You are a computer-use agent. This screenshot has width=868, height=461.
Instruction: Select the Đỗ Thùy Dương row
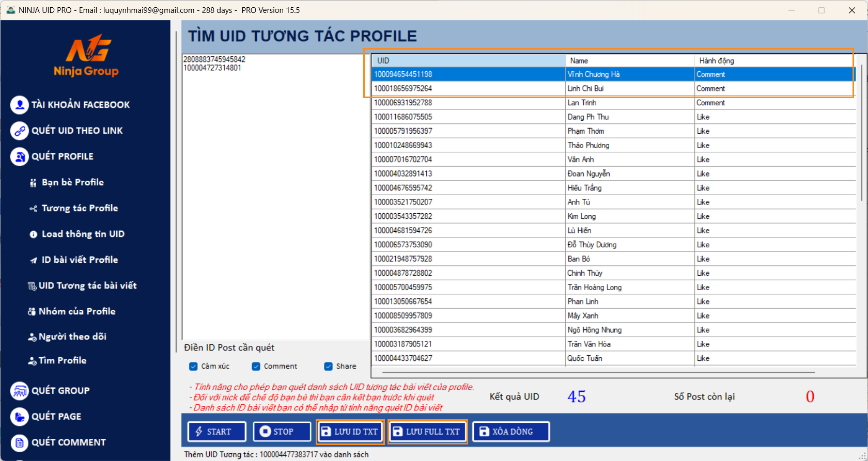click(613, 245)
